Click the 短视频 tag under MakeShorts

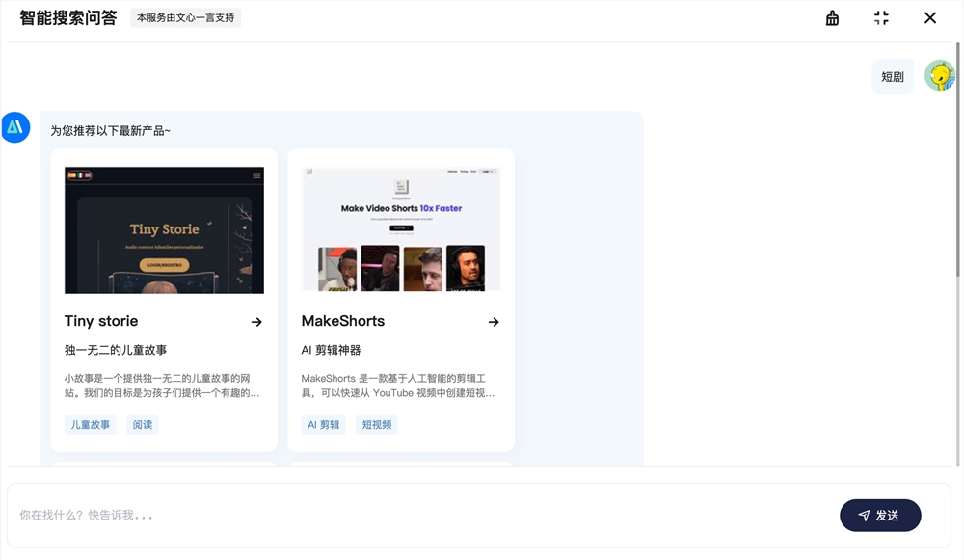point(376,424)
